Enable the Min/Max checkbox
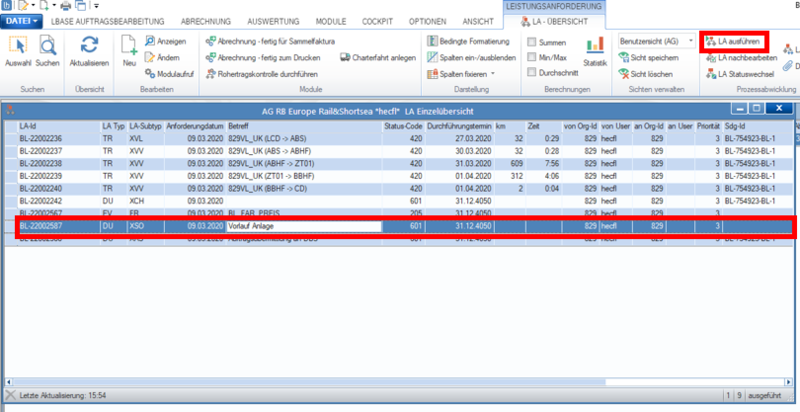This screenshot has height=412, width=800. (x=532, y=58)
